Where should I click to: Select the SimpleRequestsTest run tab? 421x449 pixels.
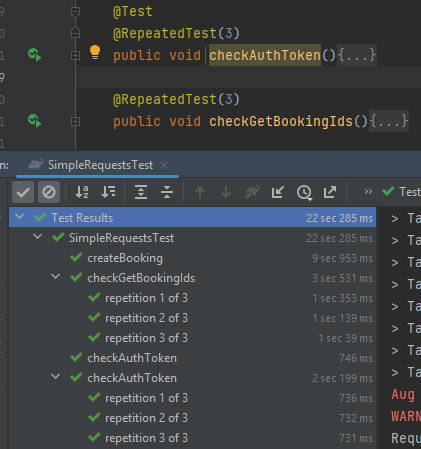(97, 165)
